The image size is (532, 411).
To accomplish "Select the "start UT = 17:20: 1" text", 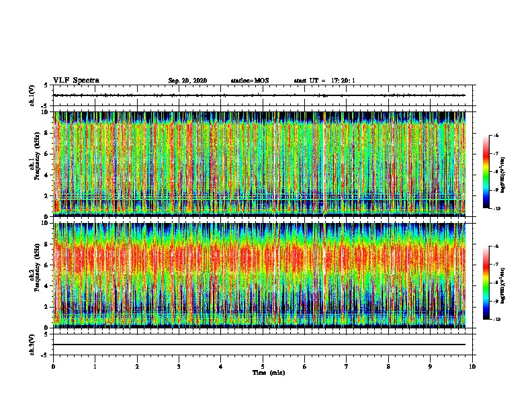I will click(x=324, y=81).
